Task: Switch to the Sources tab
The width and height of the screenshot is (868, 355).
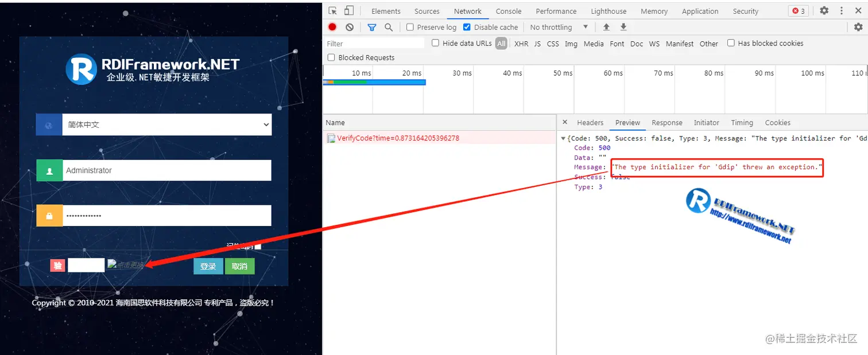Action: (427, 11)
